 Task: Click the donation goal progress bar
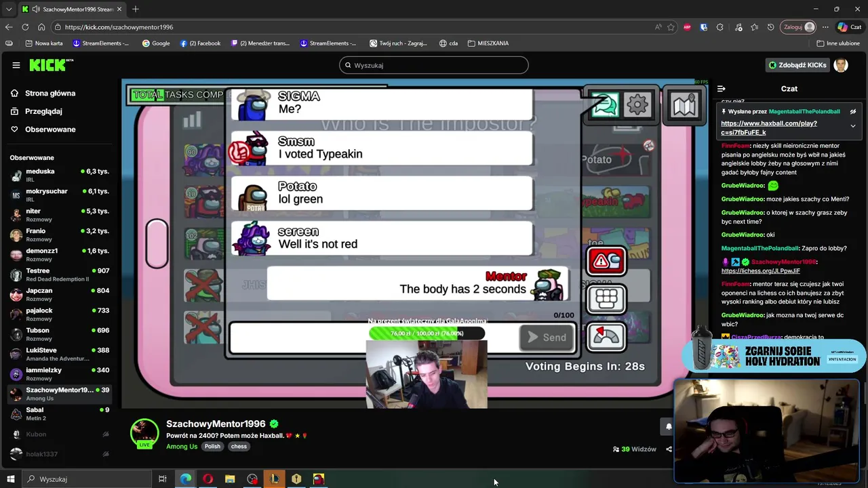427,333
